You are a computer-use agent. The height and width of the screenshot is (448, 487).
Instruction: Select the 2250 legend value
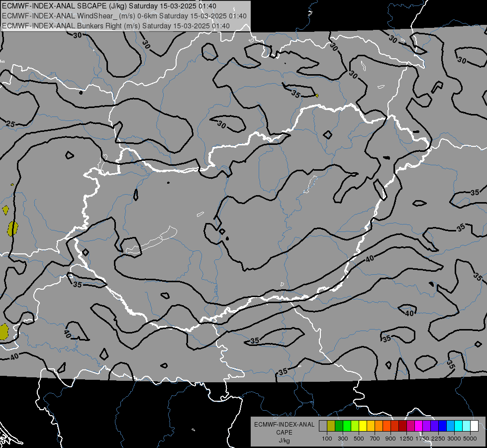point(438,439)
